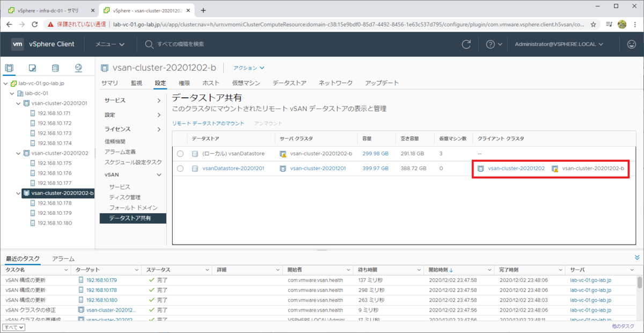Screen dimensions: 644x333
Task: Select the vsanDatastore-20201201 radio button
Action: click(x=180, y=169)
